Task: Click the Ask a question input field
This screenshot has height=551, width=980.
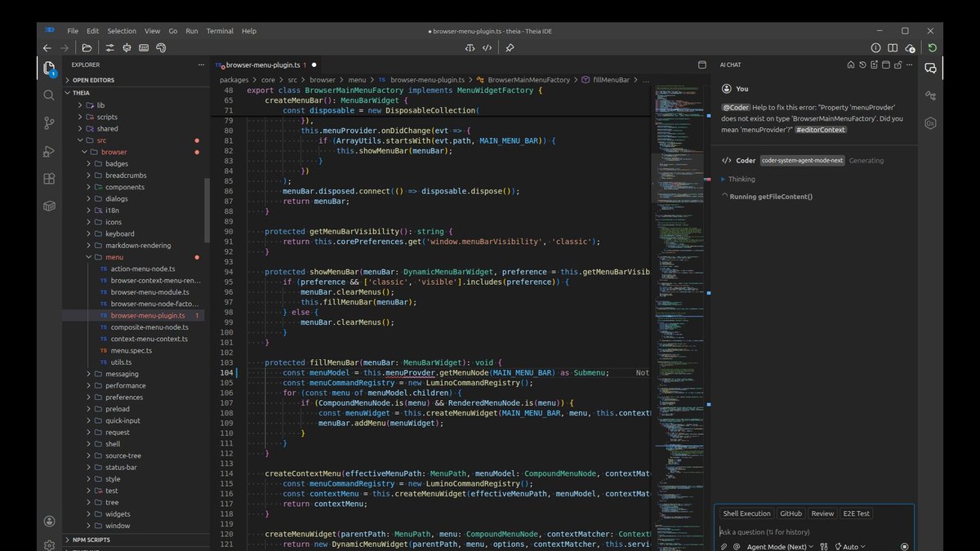Action: tap(814, 531)
